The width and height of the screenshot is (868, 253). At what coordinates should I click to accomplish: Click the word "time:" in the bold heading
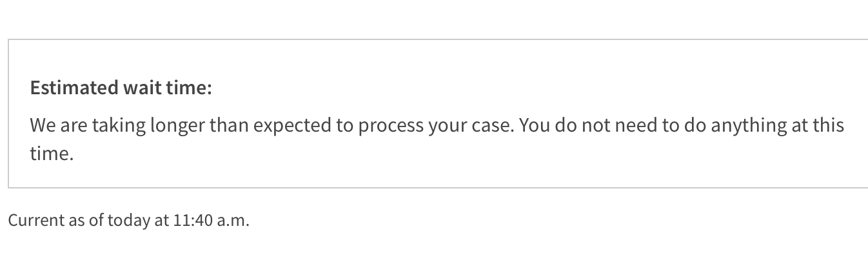coord(188,88)
